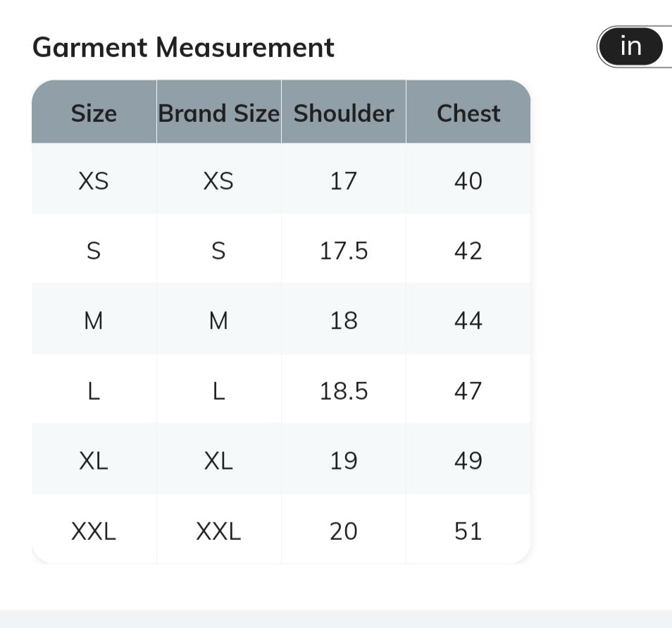The image size is (672, 628).
Task: Click the Garment Measurement heading
Action: [183, 47]
